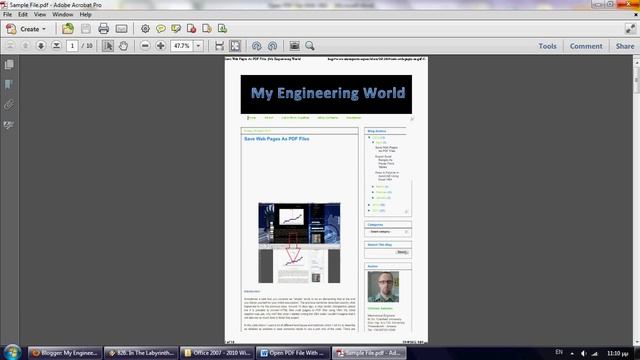Viewport: 640px width, 360px height.
Task: Click the vertical scrollbar thumb
Action: (x=636, y=79)
